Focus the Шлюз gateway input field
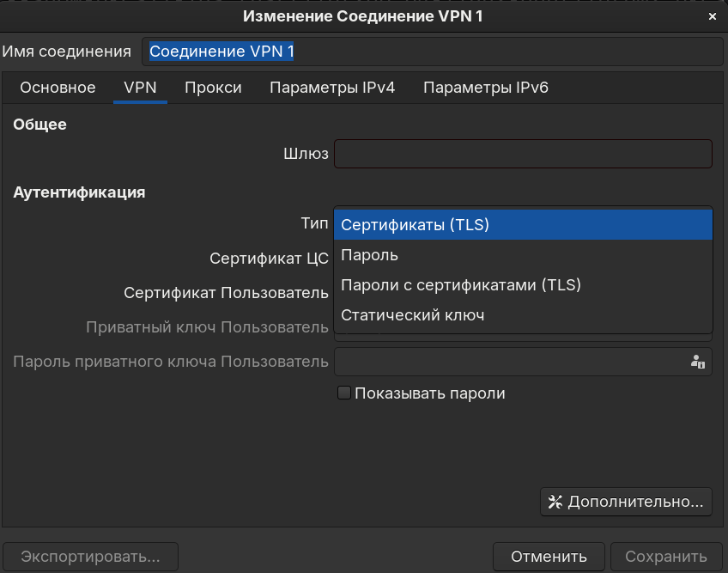728x573 pixels. [523, 154]
